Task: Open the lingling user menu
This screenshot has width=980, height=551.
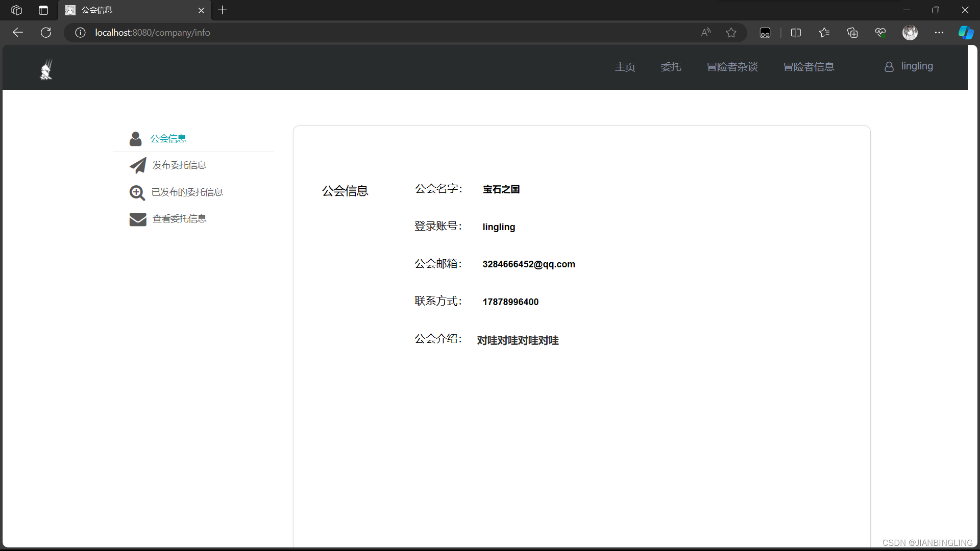Action: pyautogui.click(x=917, y=66)
